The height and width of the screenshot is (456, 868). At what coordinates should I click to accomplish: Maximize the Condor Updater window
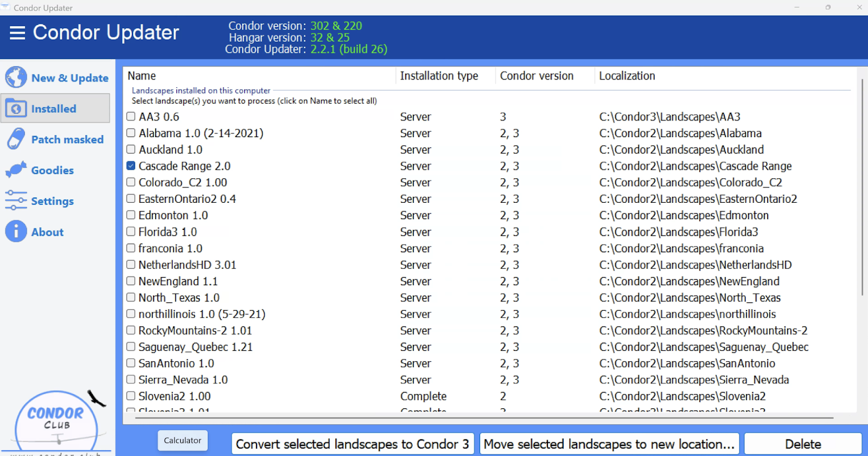828,7
